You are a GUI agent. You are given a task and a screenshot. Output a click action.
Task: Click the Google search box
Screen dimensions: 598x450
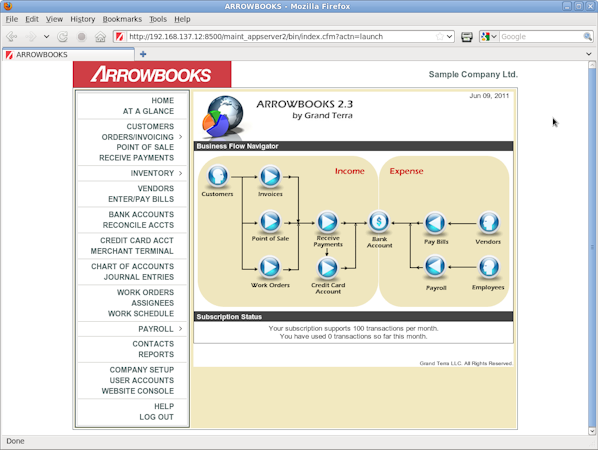point(541,37)
